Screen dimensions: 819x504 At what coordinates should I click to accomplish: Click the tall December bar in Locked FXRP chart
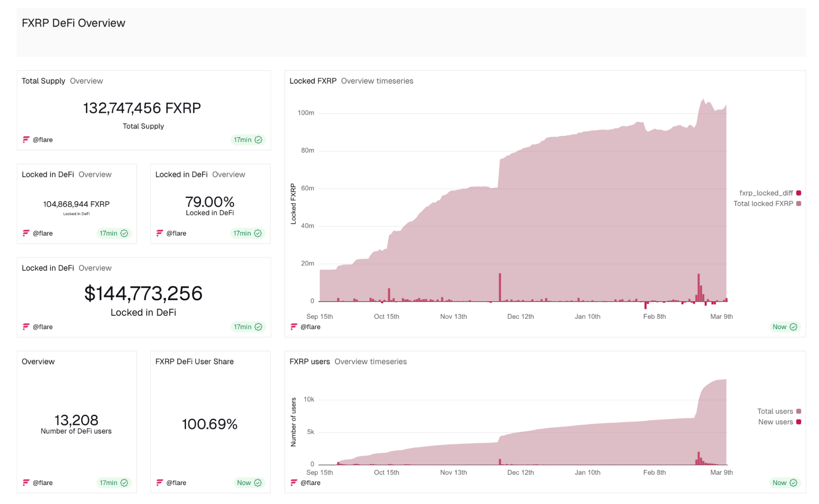[500, 287]
